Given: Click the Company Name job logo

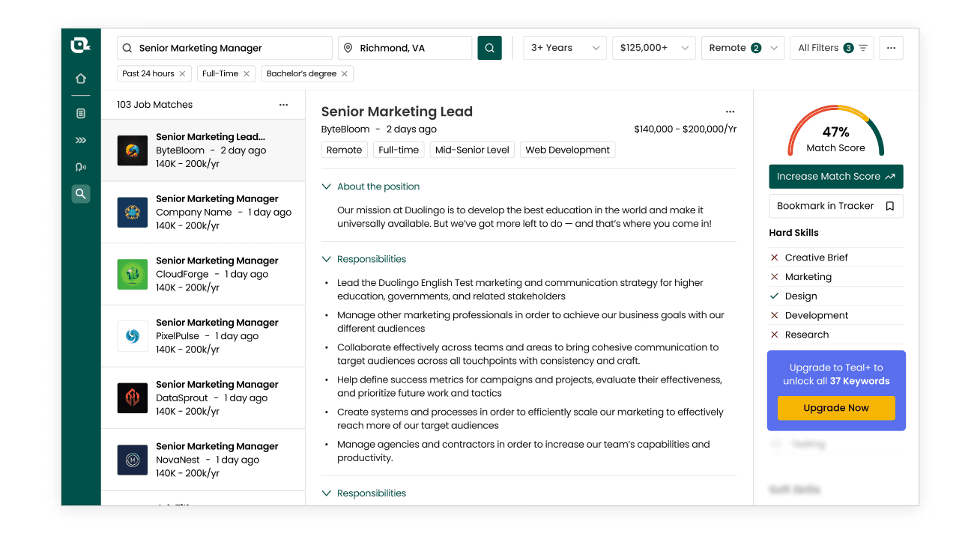Looking at the screenshot, I should tap(133, 213).
